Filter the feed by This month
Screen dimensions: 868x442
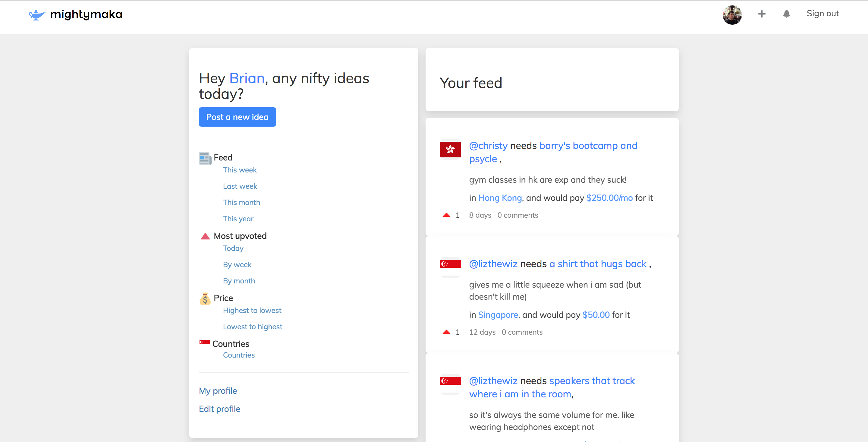pyautogui.click(x=241, y=203)
